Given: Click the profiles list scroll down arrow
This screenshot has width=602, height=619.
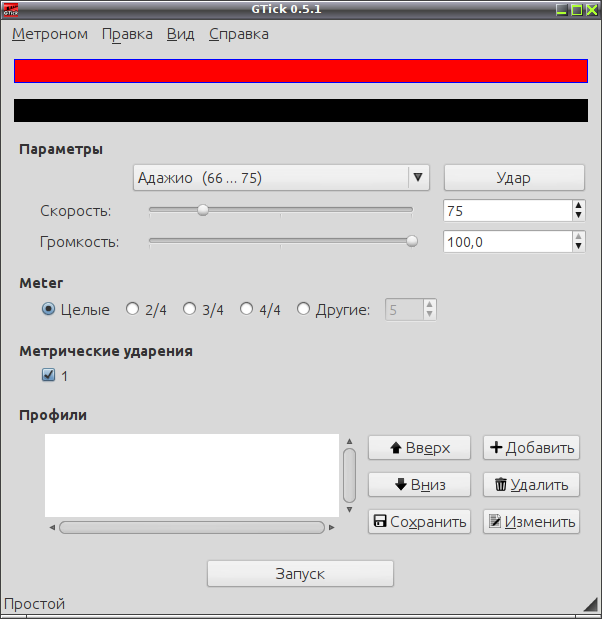Looking at the screenshot, I should coord(349,510).
